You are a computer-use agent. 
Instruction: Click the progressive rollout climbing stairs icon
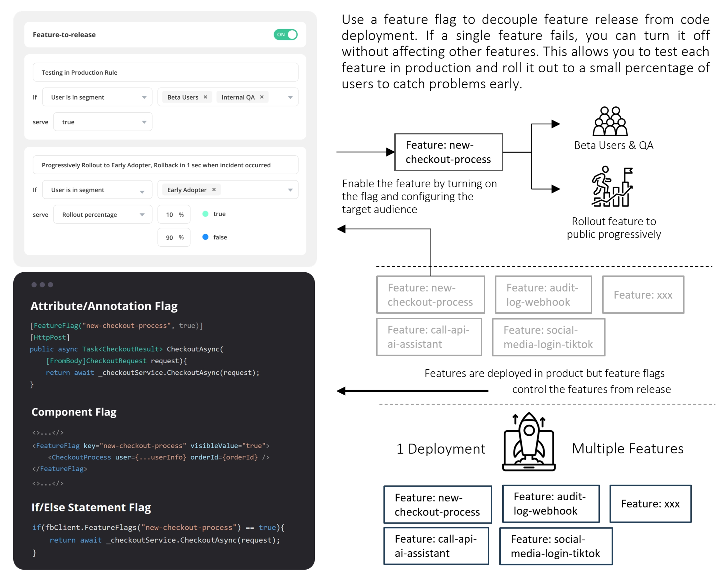pos(612,186)
